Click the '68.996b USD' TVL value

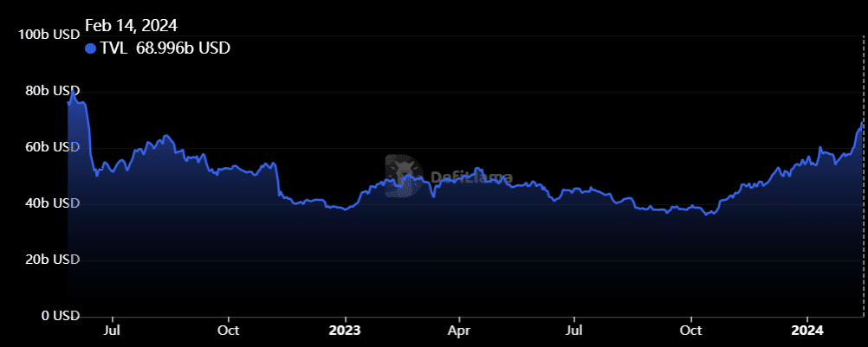coord(184,48)
